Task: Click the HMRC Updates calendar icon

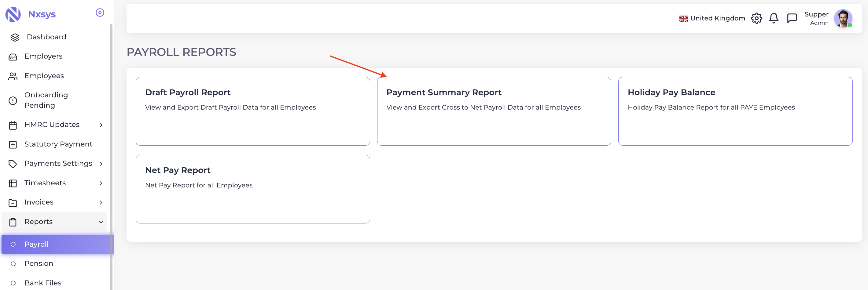Action: pyautogui.click(x=13, y=125)
